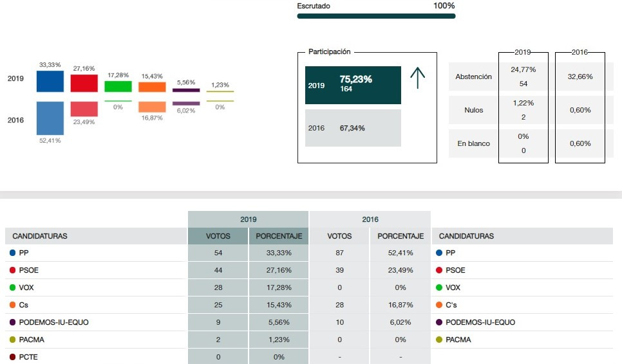Click the 2019 nulos value 1,22%
Screen dimensions: 622x364
tap(523, 103)
